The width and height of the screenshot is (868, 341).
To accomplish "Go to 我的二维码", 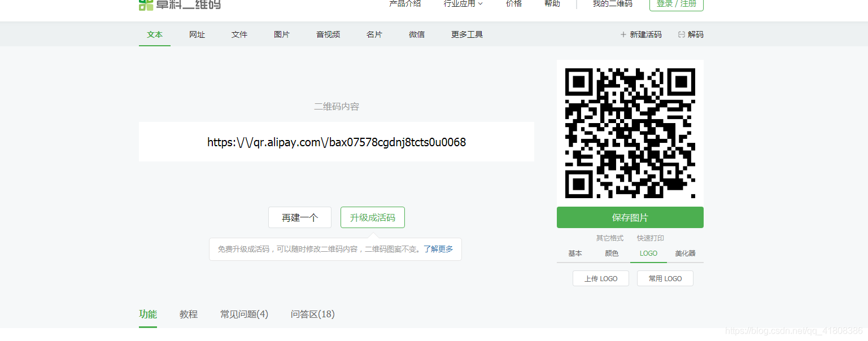I will (x=613, y=3).
